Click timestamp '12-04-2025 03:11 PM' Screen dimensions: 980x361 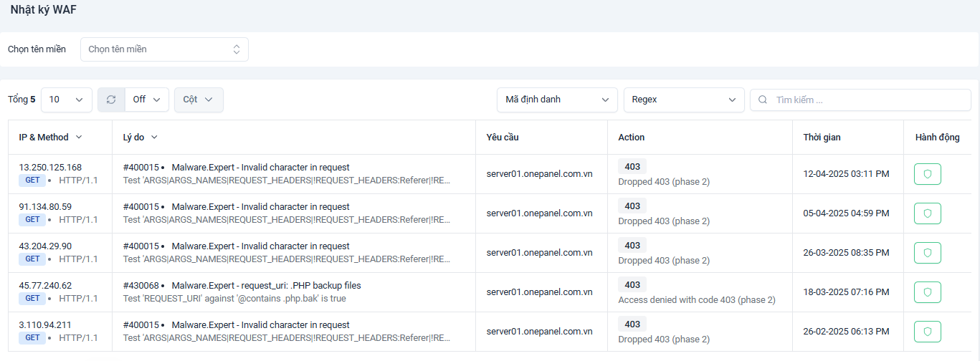[846, 174]
